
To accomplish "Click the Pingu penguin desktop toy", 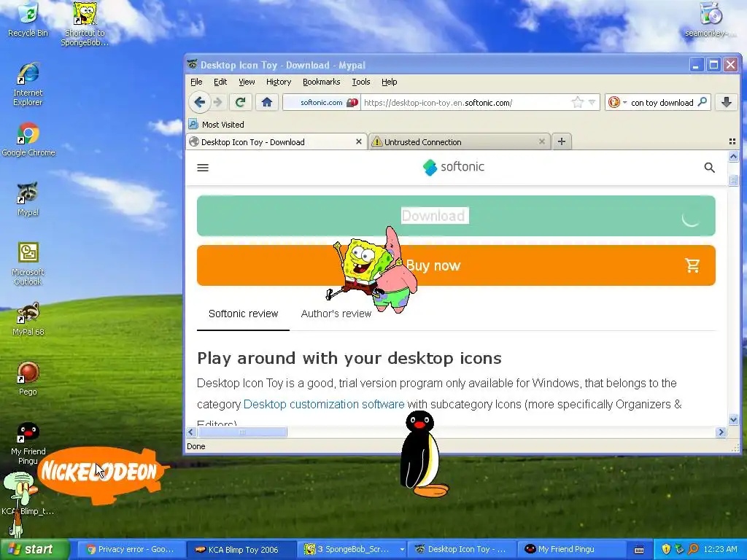I will click(x=422, y=455).
